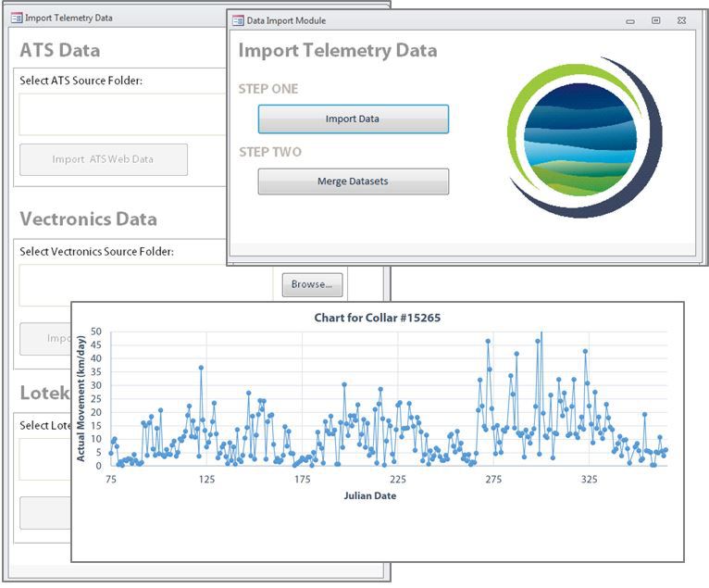Click the Data Import Module form icon
Screen dimensions: 709x588
[238, 20]
